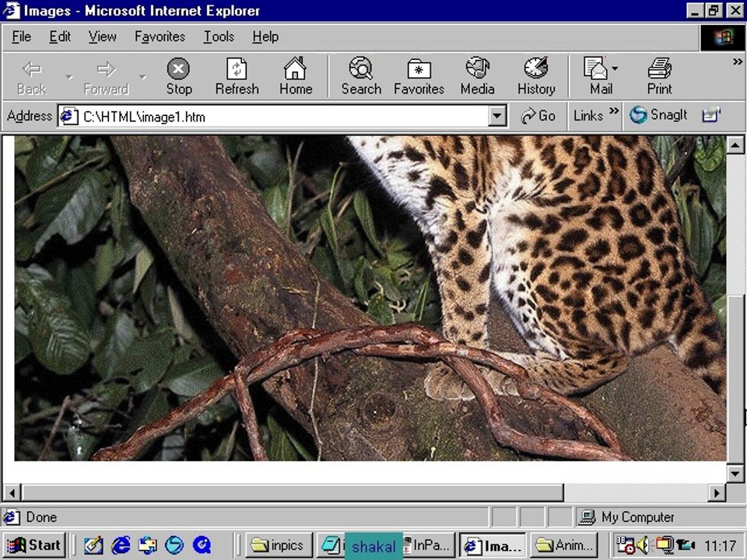Click the Go button

538,116
